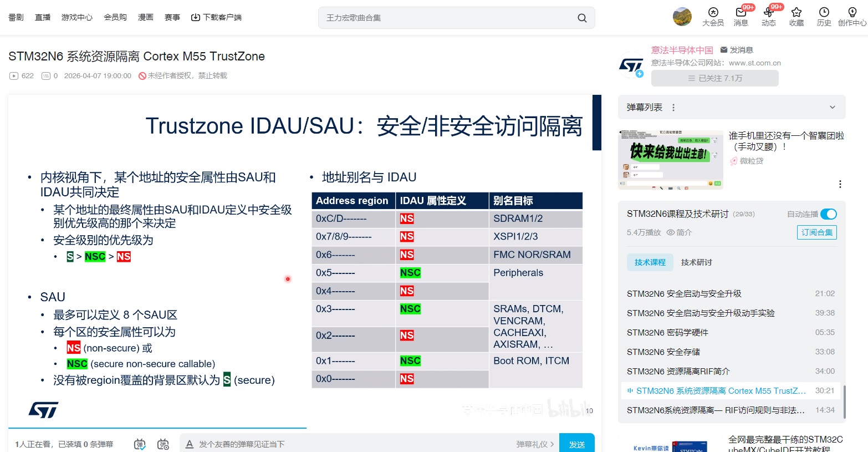Viewport: 868px width, 452px height.
Task: Click the 发送 send button
Action: point(576,444)
